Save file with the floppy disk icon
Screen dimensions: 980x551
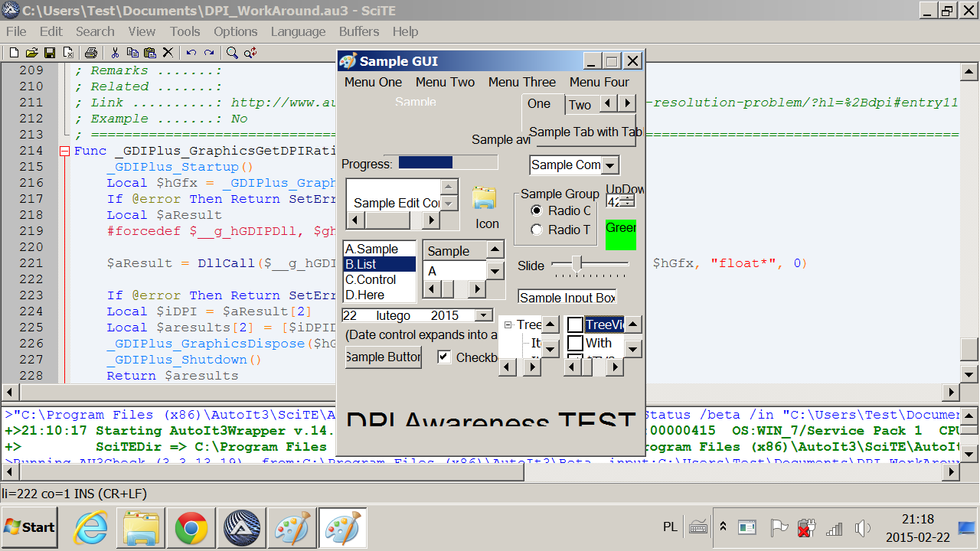(x=50, y=53)
